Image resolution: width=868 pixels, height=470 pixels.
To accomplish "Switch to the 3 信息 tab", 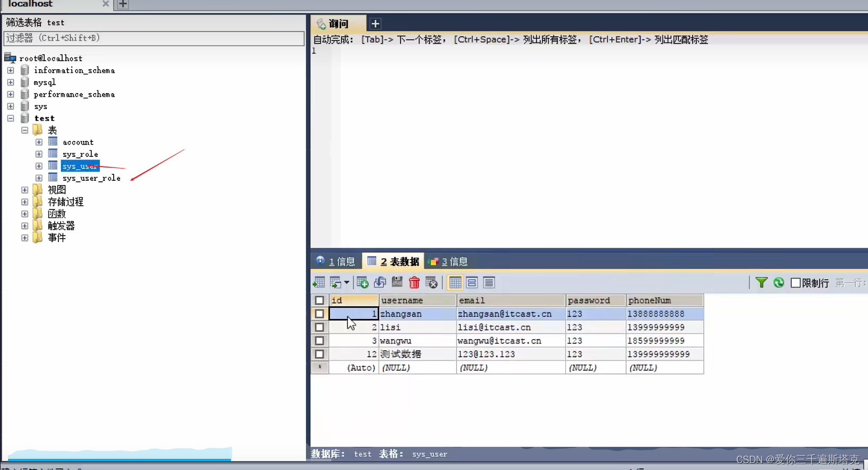I will pyautogui.click(x=448, y=261).
